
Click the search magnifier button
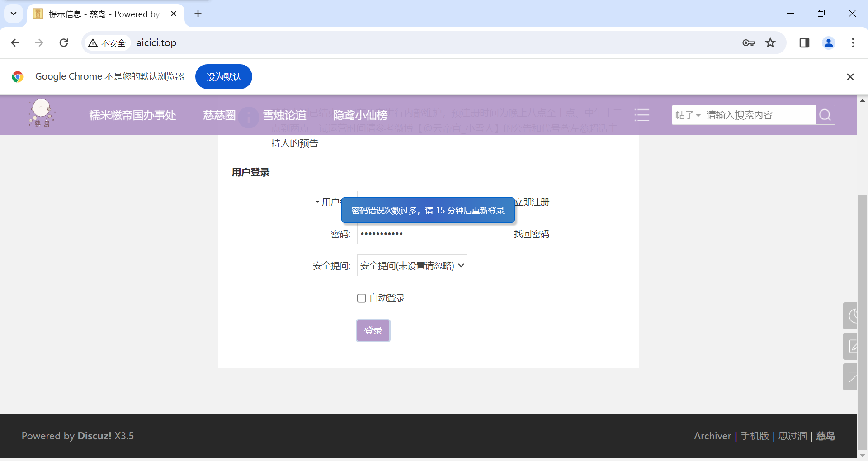point(825,115)
